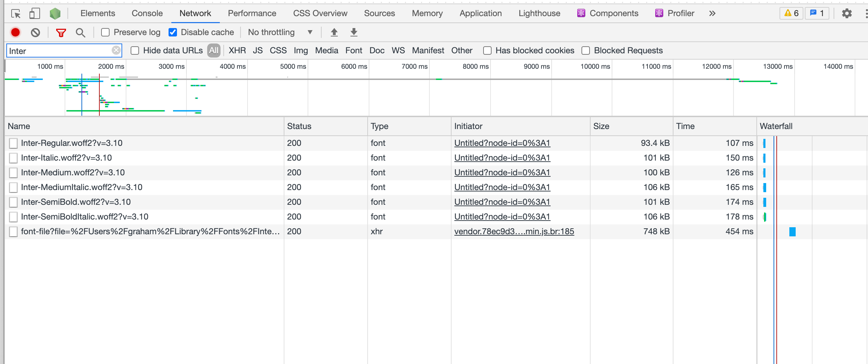Clear the Inter filter text button
This screenshot has width=868, height=364.
coord(116,50)
